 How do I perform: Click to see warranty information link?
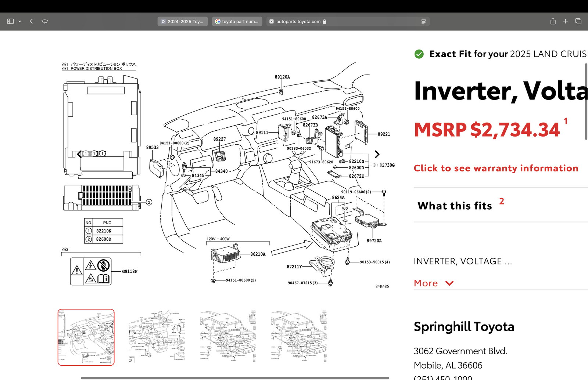pyautogui.click(x=496, y=168)
